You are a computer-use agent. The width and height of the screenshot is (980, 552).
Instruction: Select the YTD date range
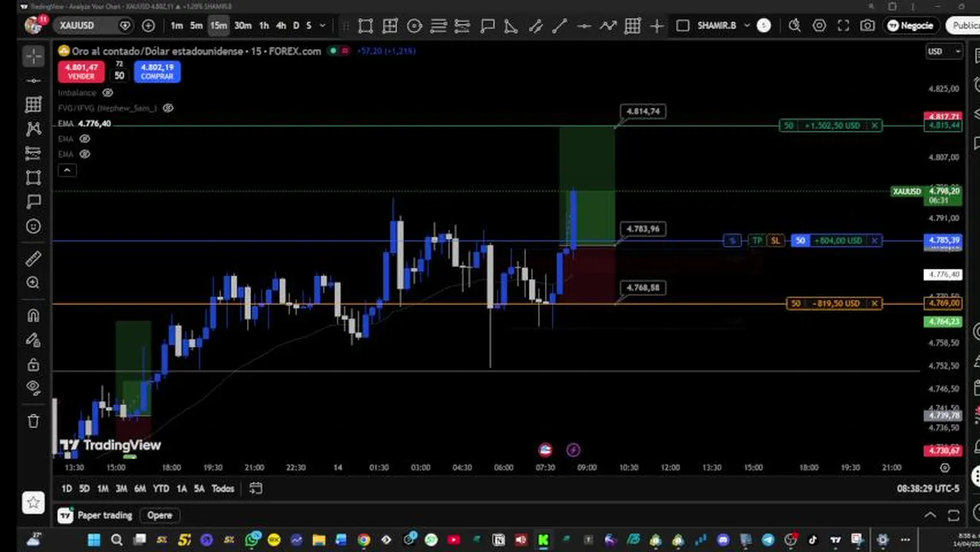[160, 488]
